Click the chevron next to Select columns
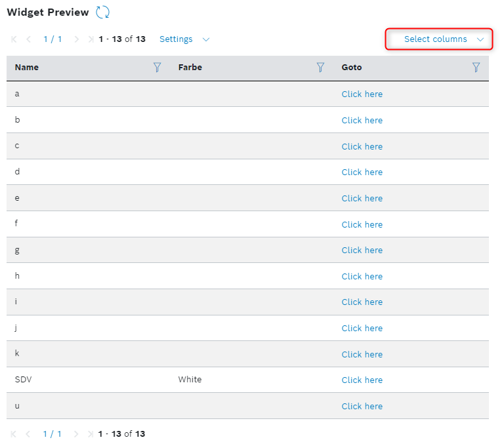The height and width of the screenshot is (444, 504). click(x=480, y=39)
